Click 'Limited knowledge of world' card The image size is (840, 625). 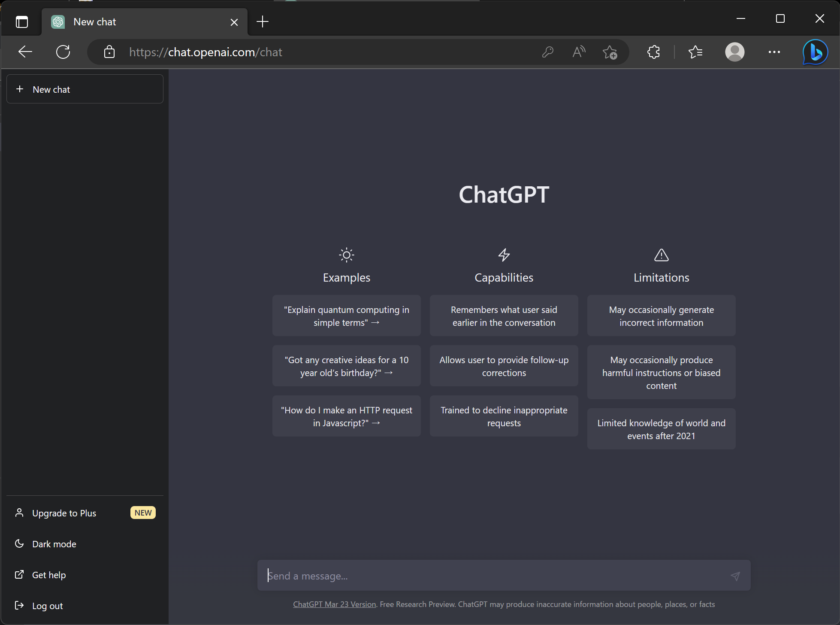click(x=662, y=429)
